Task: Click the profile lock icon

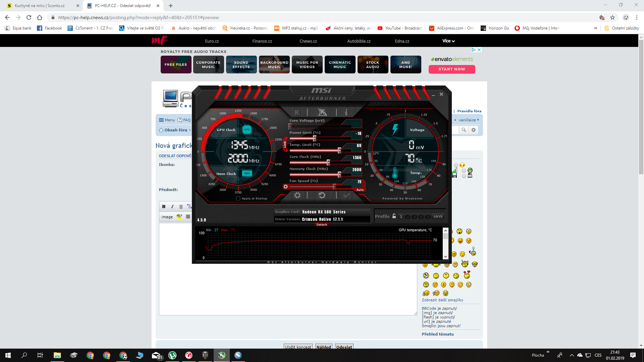Action: coord(394,216)
